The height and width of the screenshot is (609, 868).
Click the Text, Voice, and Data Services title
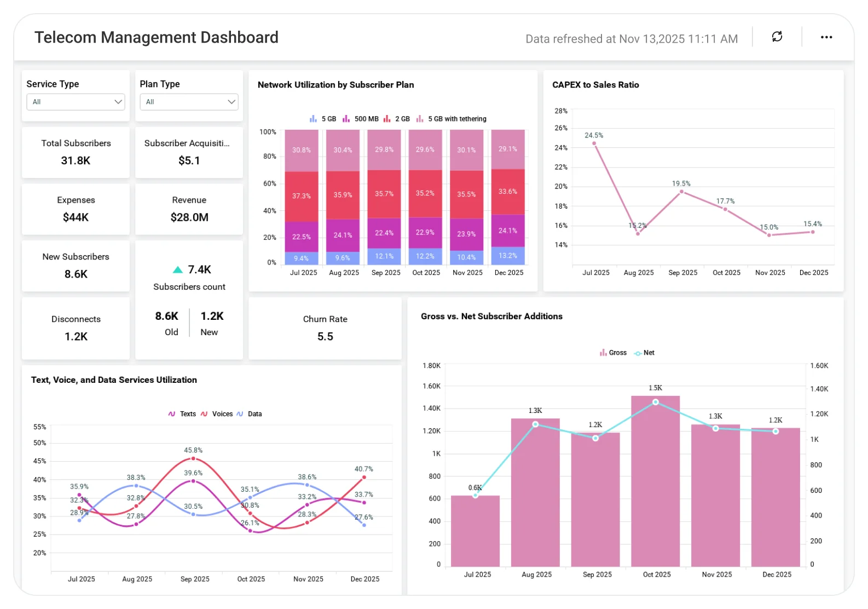pos(114,380)
